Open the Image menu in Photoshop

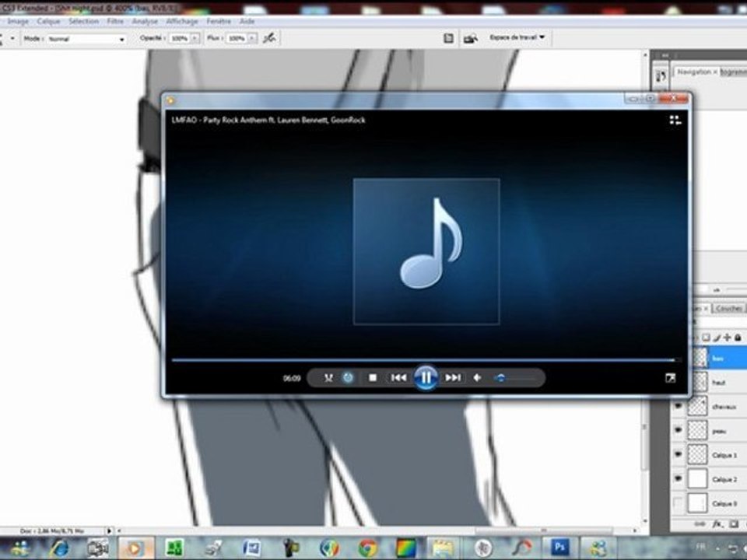click(x=18, y=22)
